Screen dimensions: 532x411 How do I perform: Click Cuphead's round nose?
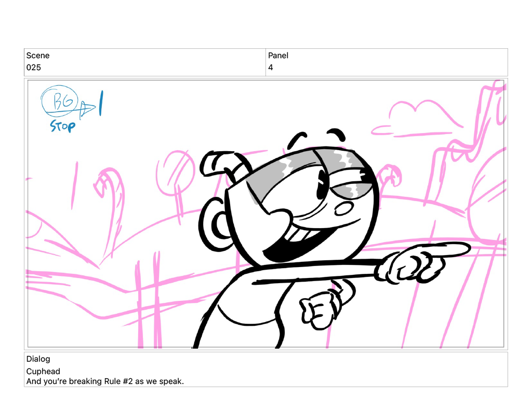[342, 209]
